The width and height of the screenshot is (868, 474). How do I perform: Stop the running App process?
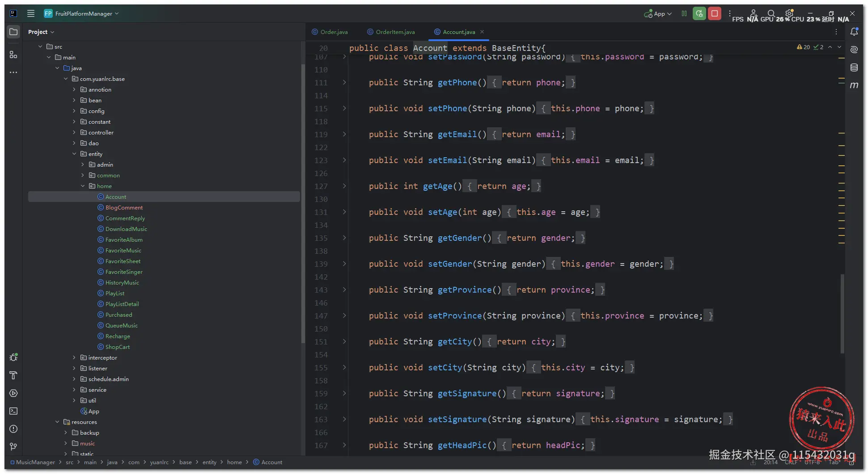click(715, 13)
